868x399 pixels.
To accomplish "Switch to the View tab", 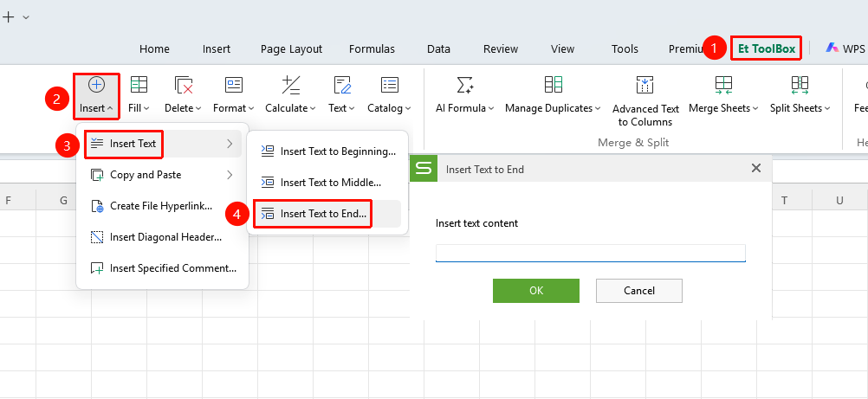I will (562, 48).
